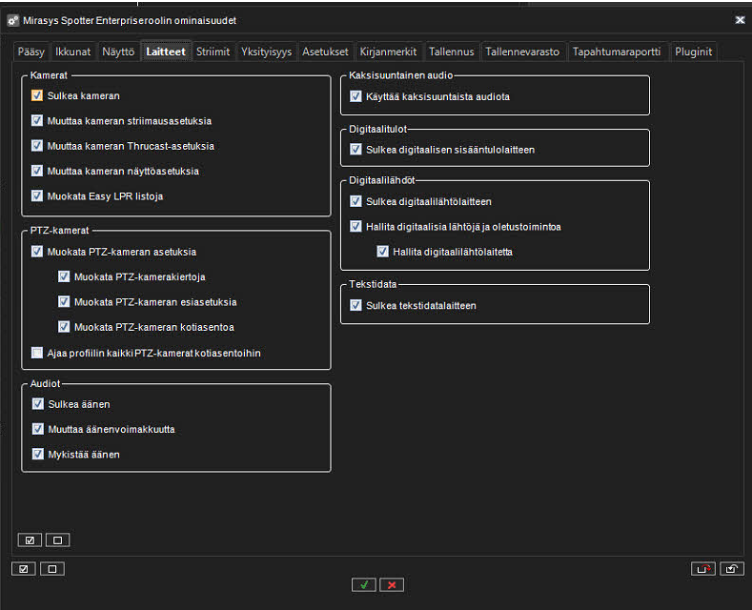The height and width of the screenshot is (610, 752).
Task: Switch to the Striimit tab
Action: click(x=214, y=50)
